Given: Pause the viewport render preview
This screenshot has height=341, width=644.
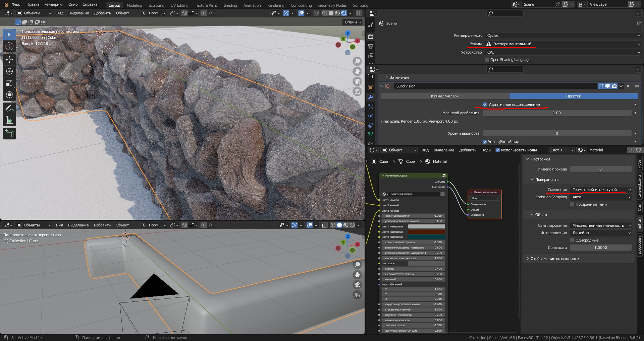Looking at the screenshot, I should tap(359, 13).
